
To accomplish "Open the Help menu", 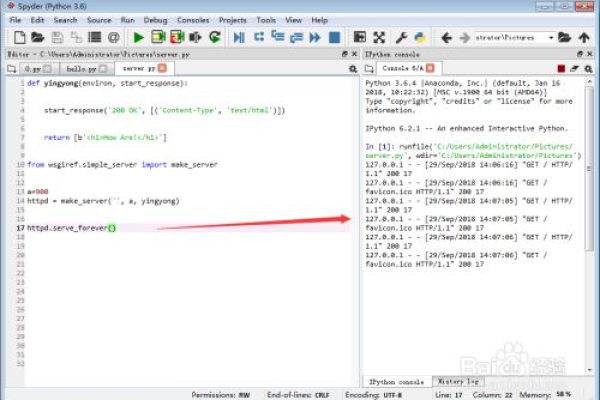I will coord(320,20).
